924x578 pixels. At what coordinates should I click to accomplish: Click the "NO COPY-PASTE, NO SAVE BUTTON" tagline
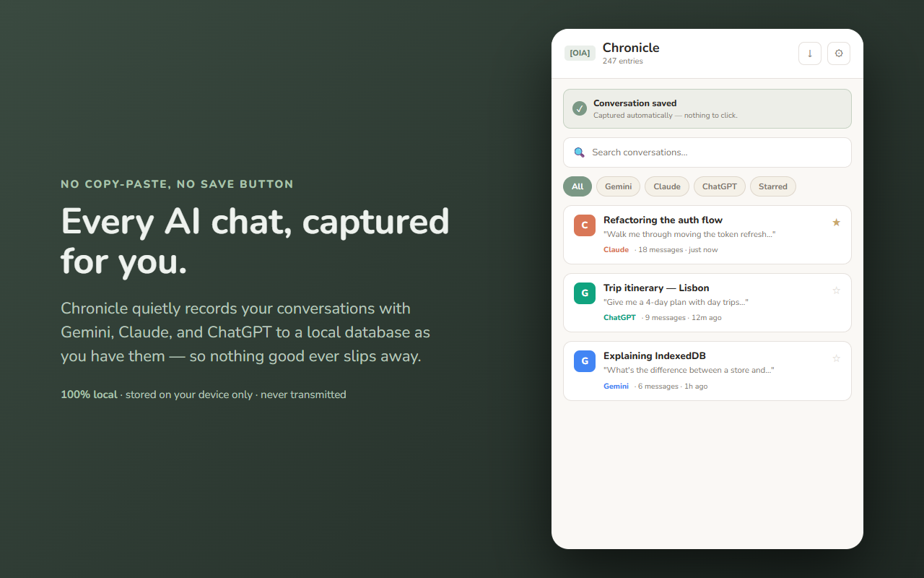point(177,184)
